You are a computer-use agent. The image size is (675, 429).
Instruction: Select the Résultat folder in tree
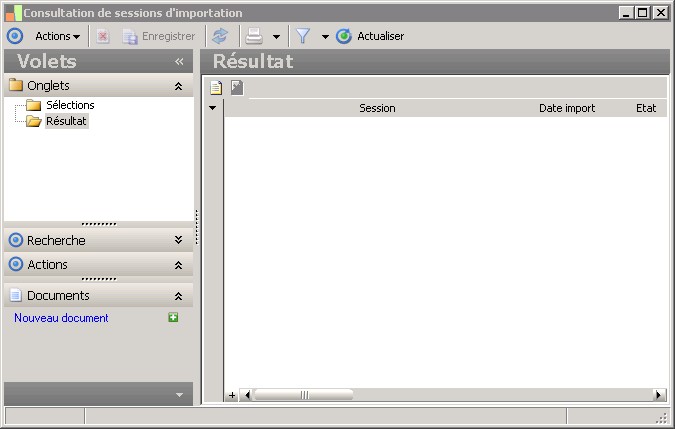[66, 121]
